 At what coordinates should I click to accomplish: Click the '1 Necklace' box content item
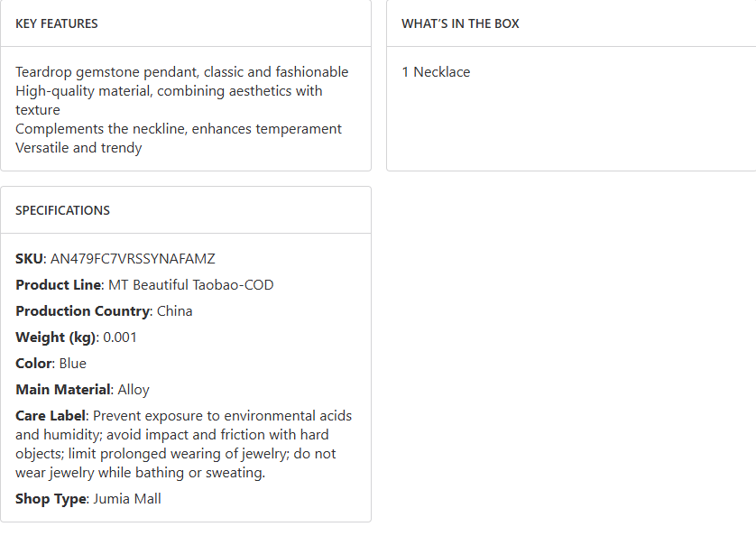pos(436,72)
